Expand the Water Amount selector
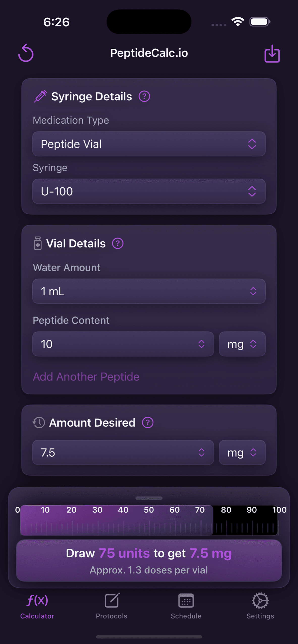 click(x=149, y=291)
